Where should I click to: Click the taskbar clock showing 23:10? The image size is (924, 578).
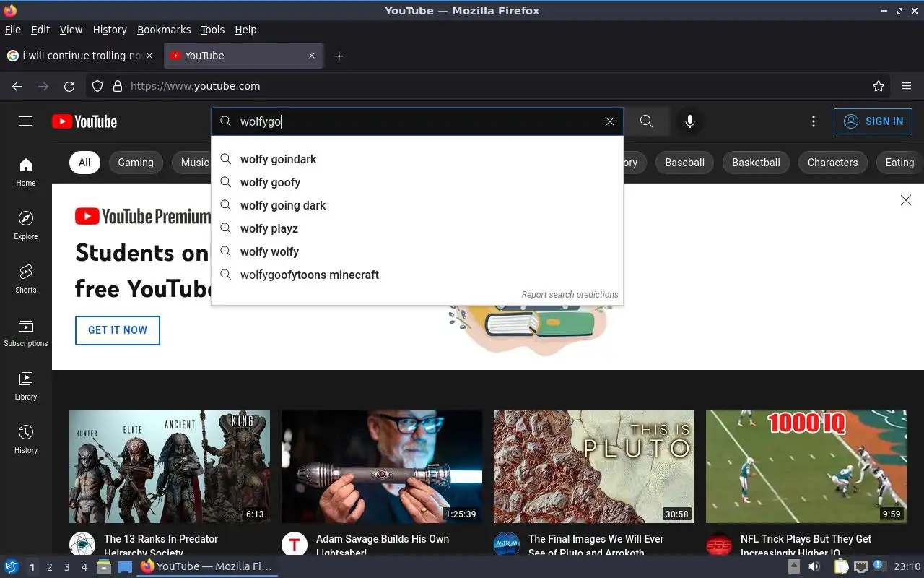[907, 566]
